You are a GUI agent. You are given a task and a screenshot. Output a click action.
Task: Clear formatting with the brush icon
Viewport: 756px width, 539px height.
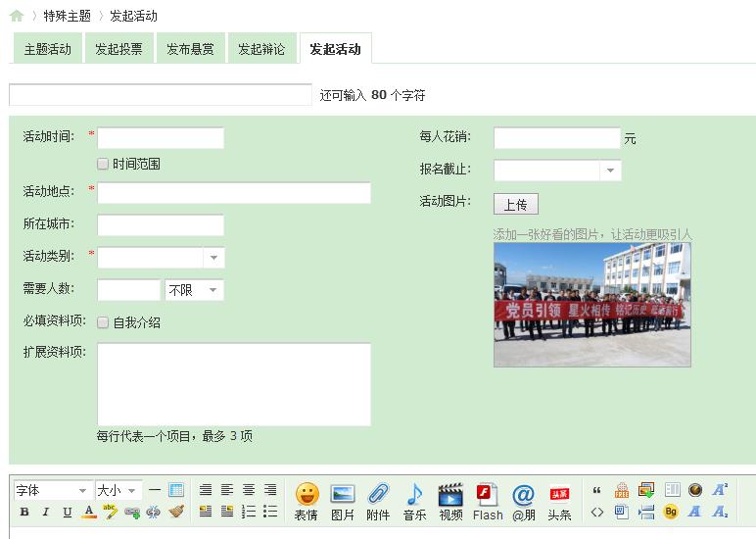pos(176,512)
